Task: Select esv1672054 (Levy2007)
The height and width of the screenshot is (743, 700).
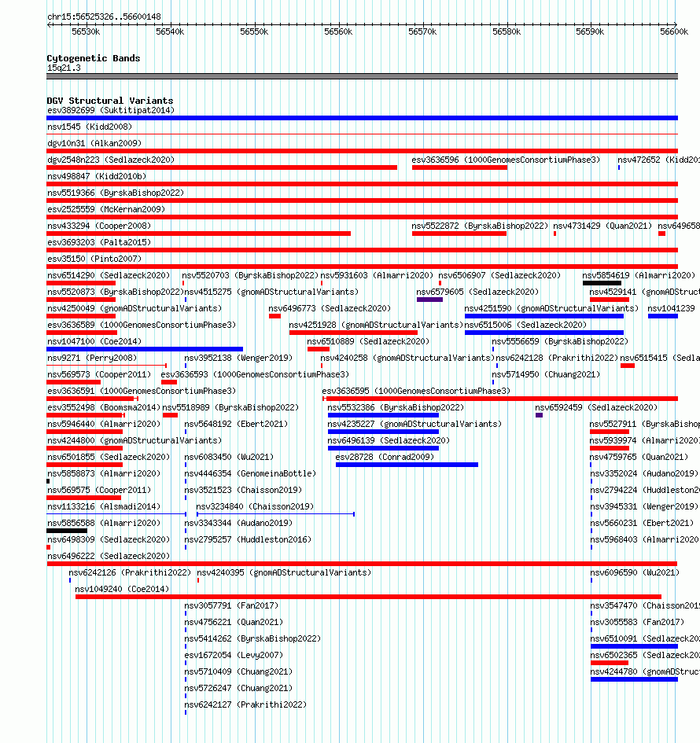Action: pyautogui.click(x=234, y=656)
